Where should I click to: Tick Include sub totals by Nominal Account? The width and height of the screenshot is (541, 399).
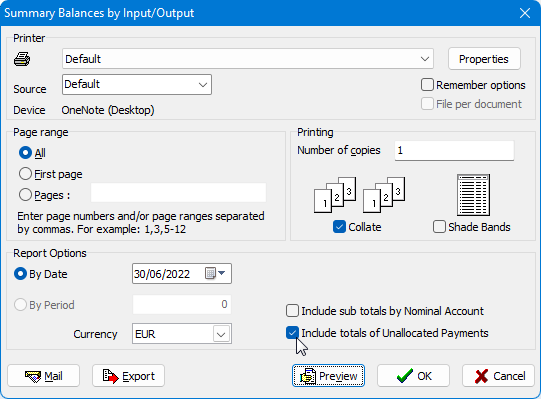coord(292,311)
